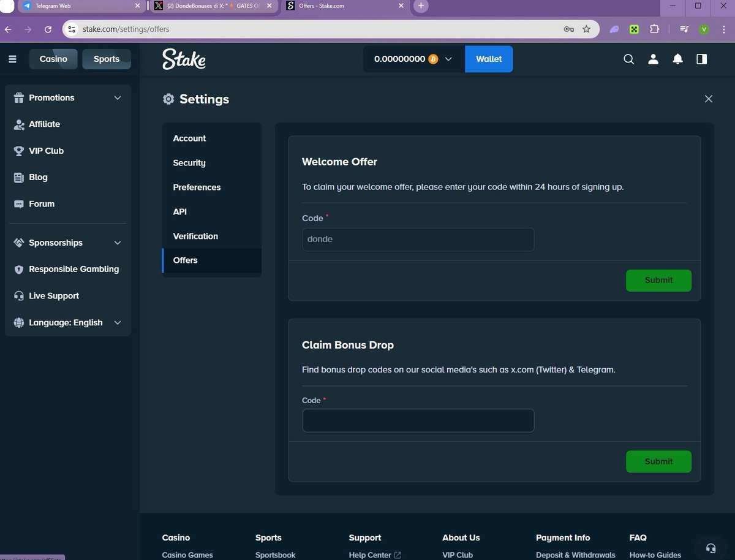
Task: Reload the page in browser
Action: pos(48,29)
